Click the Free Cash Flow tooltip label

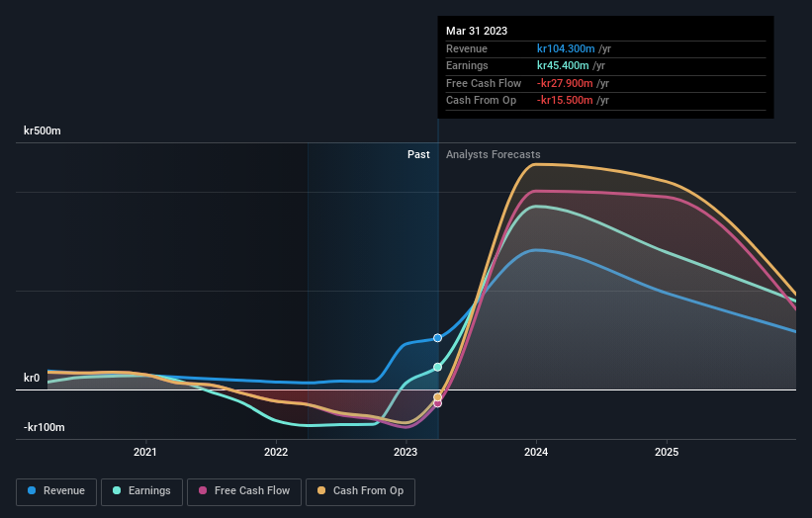(484, 83)
